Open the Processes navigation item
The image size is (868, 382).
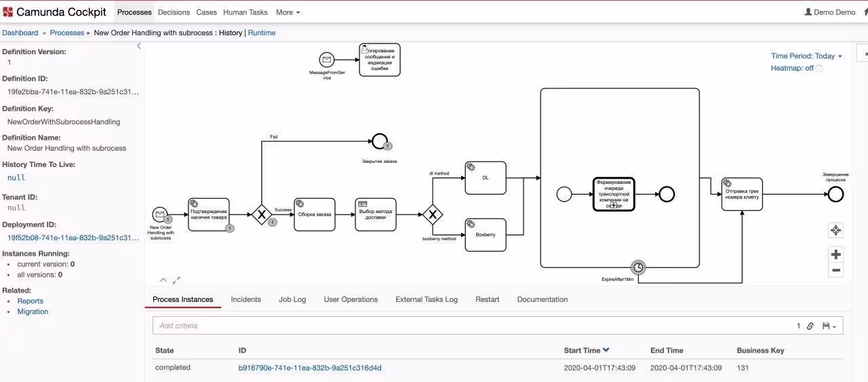[x=134, y=12]
